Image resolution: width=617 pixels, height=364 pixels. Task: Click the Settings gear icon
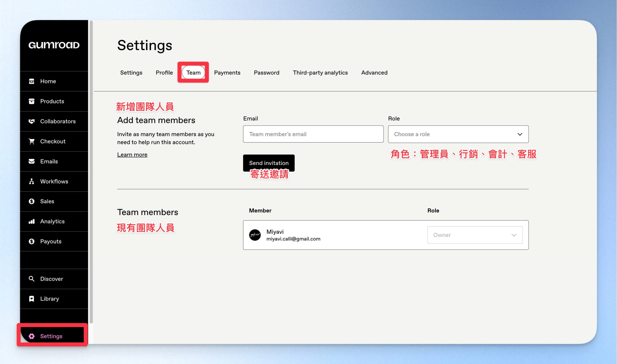click(x=32, y=336)
